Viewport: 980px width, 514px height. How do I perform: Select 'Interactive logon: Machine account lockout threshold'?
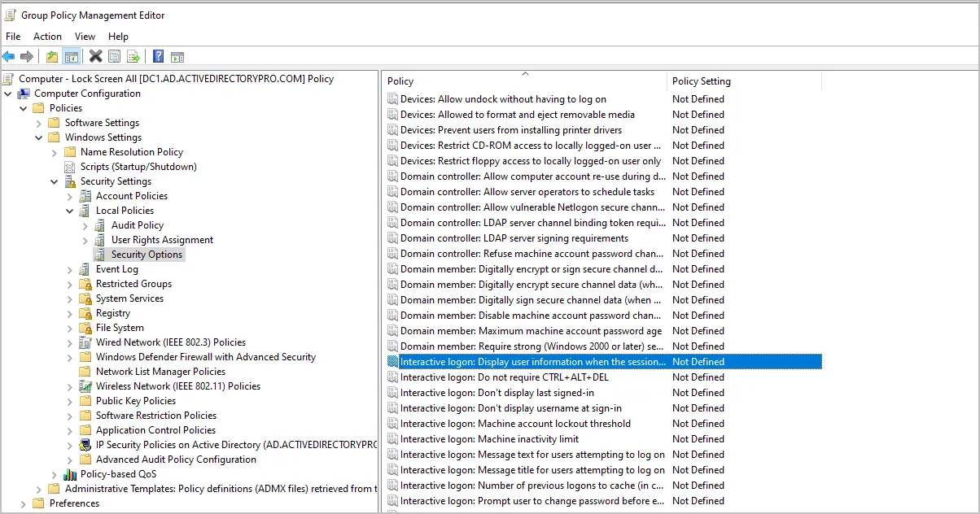tap(515, 424)
